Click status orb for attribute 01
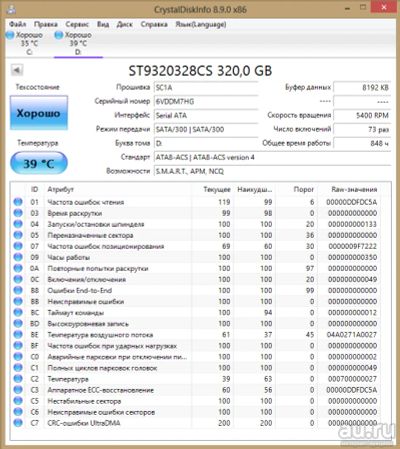The image size is (400, 449). pos(18,202)
